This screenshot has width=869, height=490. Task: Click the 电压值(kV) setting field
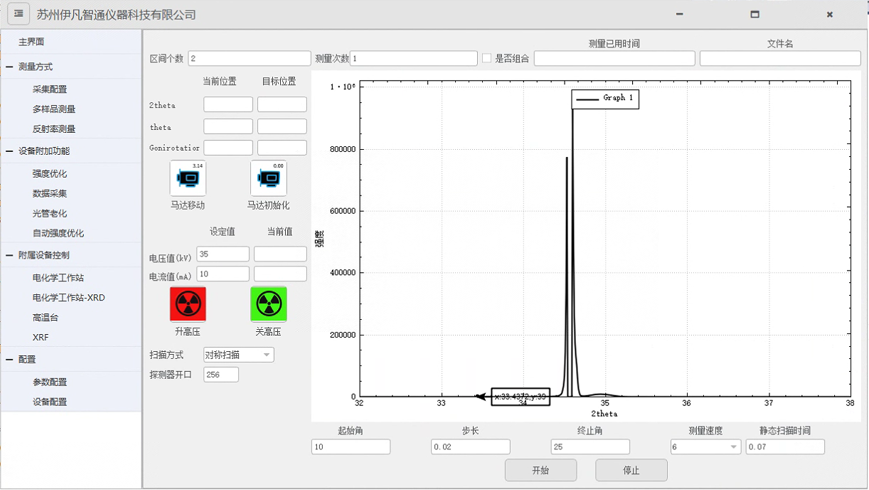(223, 255)
